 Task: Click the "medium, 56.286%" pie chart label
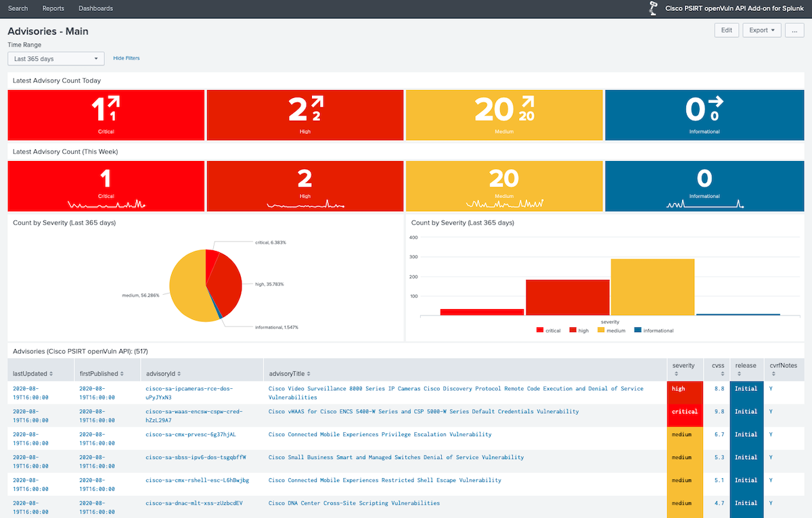coord(141,296)
